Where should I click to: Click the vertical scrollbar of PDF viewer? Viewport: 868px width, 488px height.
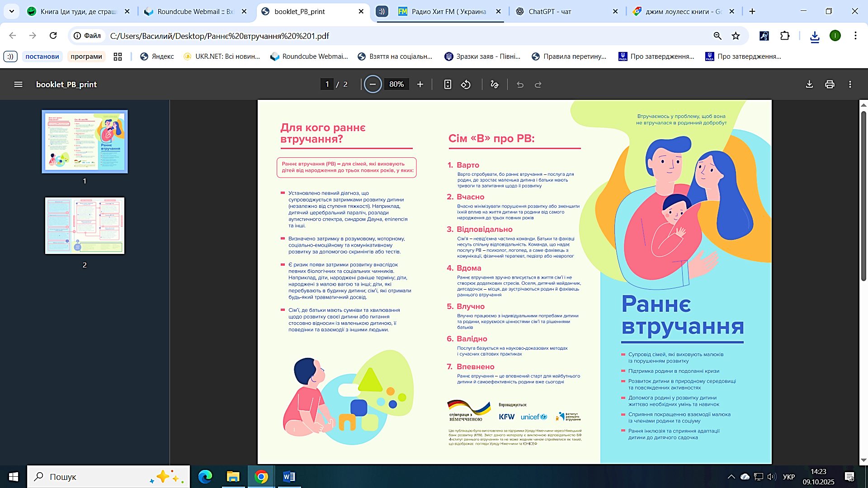pos(863,197)
